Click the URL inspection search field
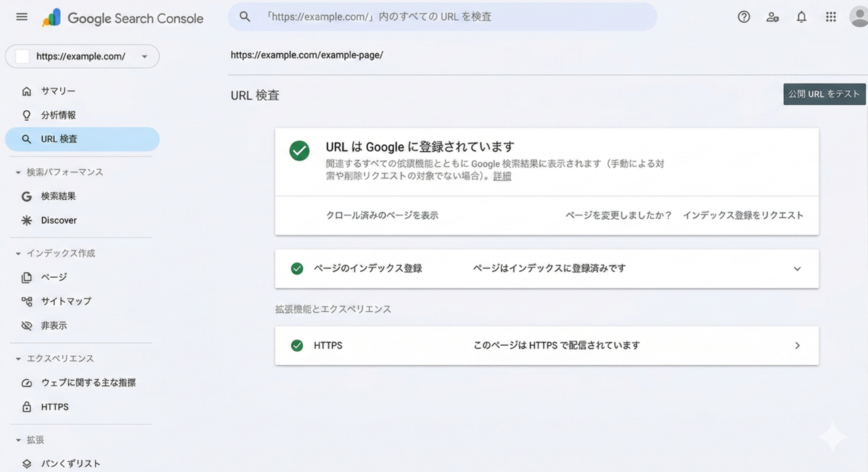 tap(442, 17)
